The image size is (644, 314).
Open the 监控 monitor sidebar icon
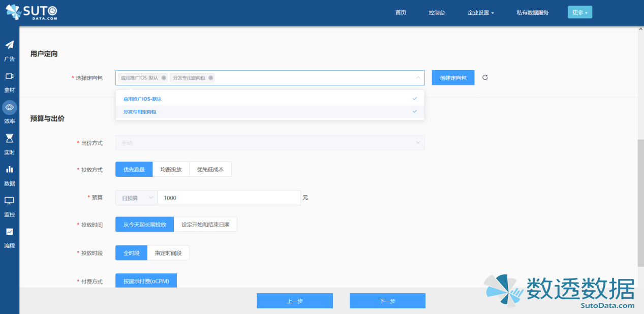point(9,201)
